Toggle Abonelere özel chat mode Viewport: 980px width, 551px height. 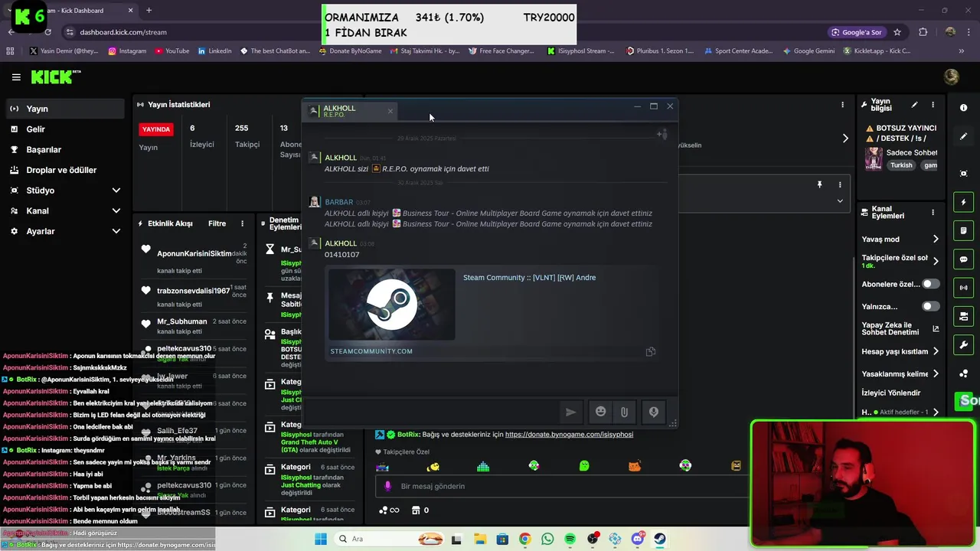click(930, 284)
